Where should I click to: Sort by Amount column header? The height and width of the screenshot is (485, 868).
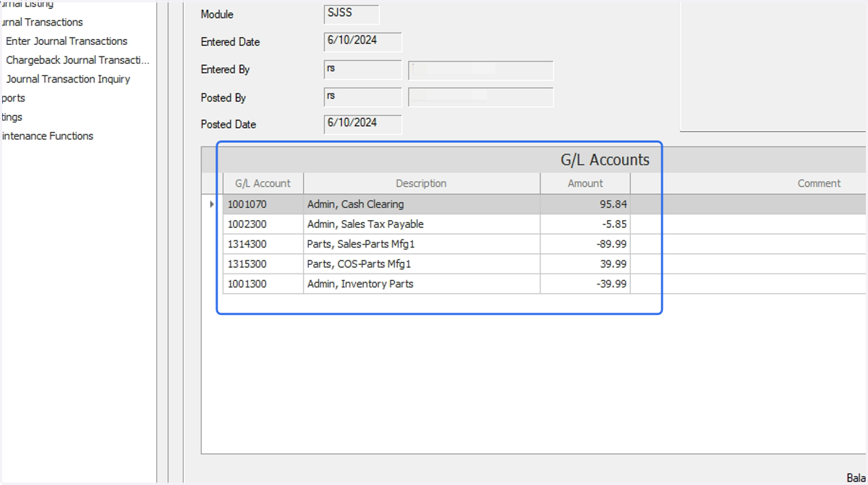pos(585,183)
